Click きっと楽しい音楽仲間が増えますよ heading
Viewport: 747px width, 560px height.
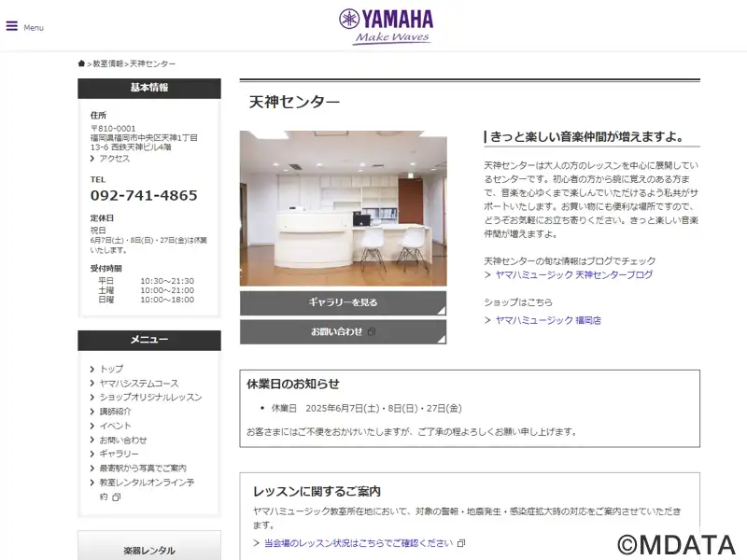tap(587, 137)
